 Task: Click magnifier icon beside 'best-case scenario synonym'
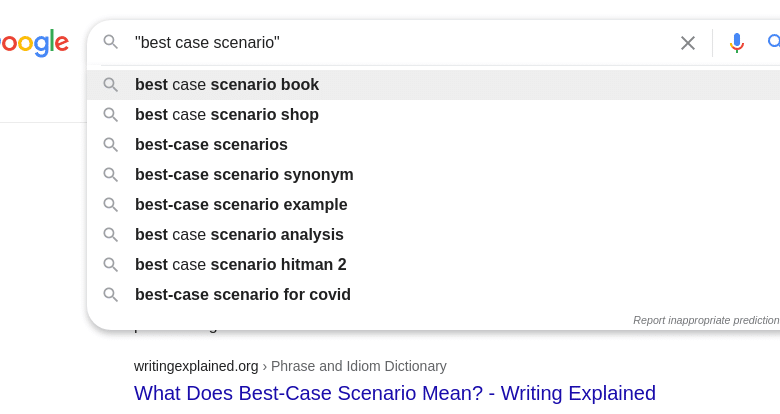(x=111, y=175)
